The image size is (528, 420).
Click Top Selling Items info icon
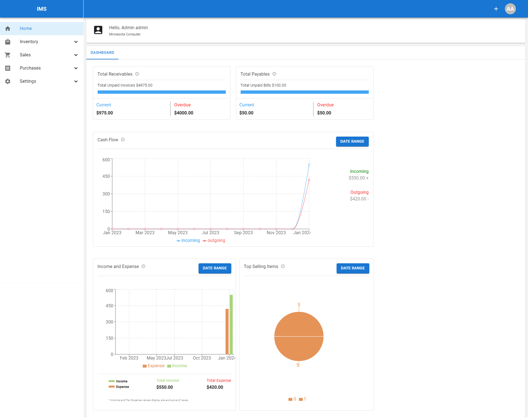(283, 266)
